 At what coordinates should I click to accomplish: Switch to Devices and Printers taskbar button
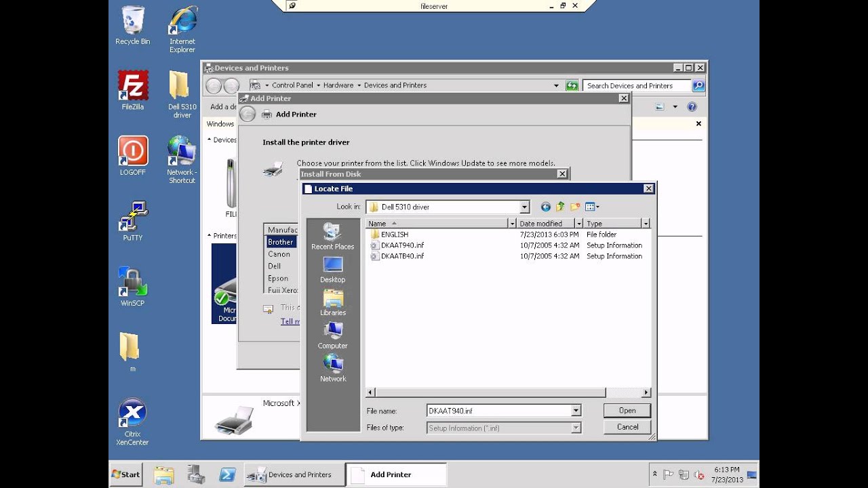tap(294, 474)
